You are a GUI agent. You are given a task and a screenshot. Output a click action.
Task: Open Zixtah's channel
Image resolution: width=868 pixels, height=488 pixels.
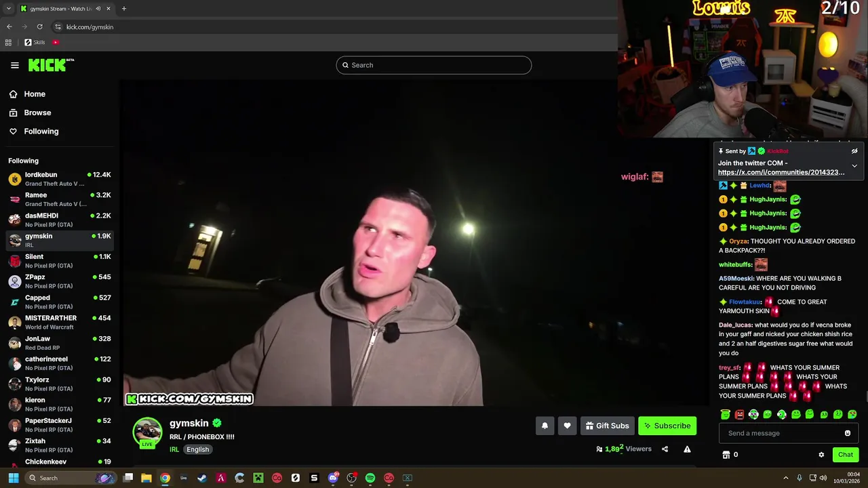(60, 445)
